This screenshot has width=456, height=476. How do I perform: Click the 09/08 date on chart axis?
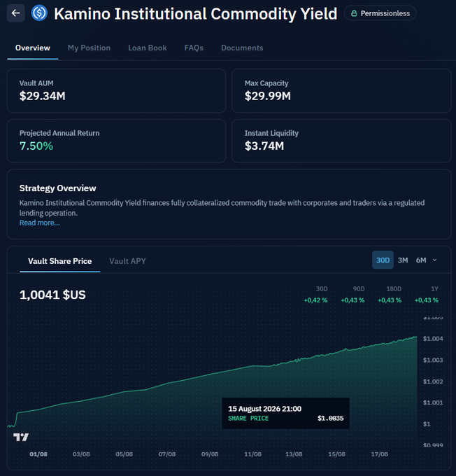[x=210, y=454]
